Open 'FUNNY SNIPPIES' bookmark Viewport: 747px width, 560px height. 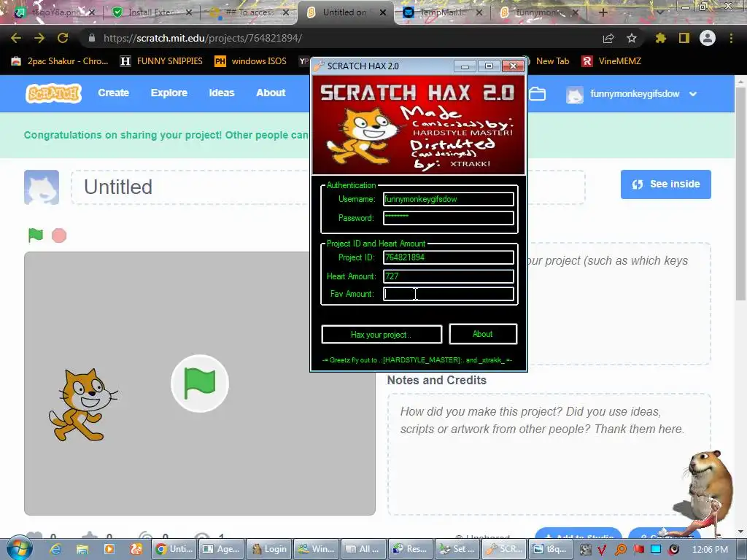161,61
